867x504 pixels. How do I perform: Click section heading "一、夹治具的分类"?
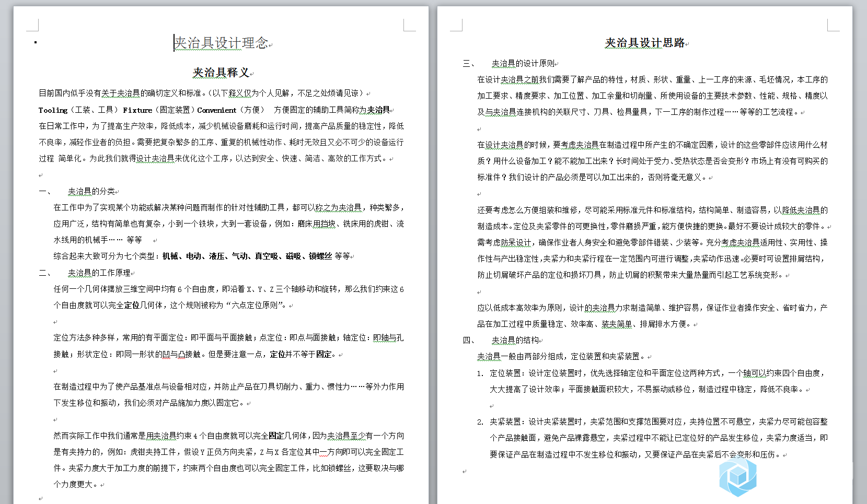(x=77, y=191)
